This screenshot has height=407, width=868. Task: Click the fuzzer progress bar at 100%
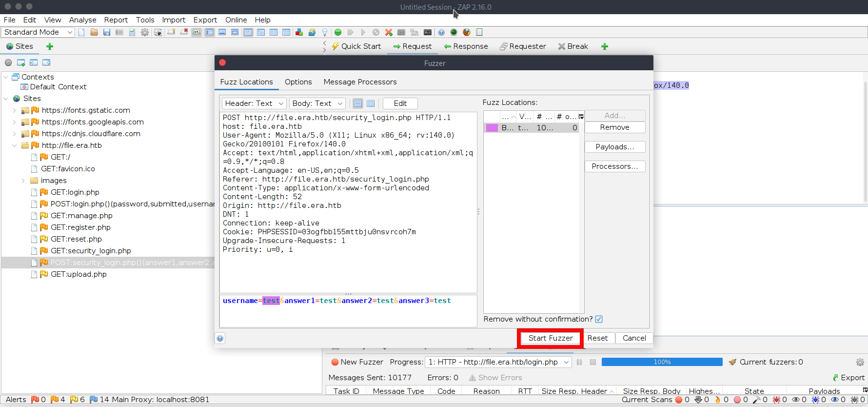tap(662, 362)
